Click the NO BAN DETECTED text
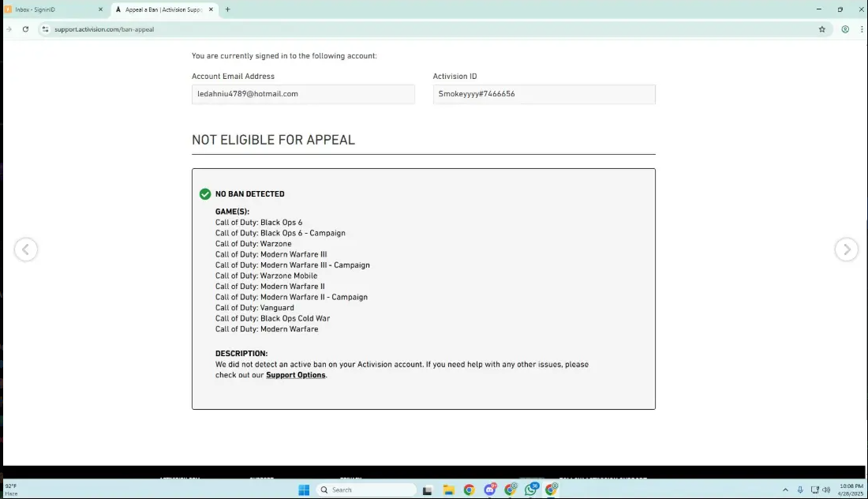This screenshot has height=499, width=868. (249, 194)
